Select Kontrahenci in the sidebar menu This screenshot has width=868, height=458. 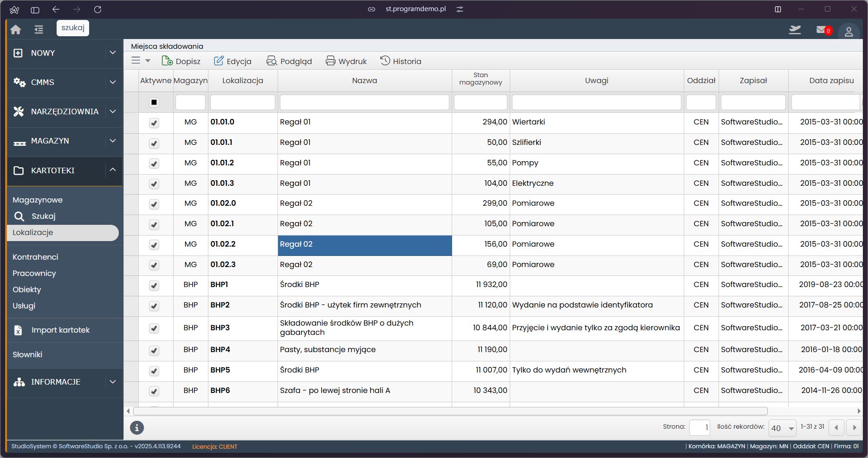point(35,257)
